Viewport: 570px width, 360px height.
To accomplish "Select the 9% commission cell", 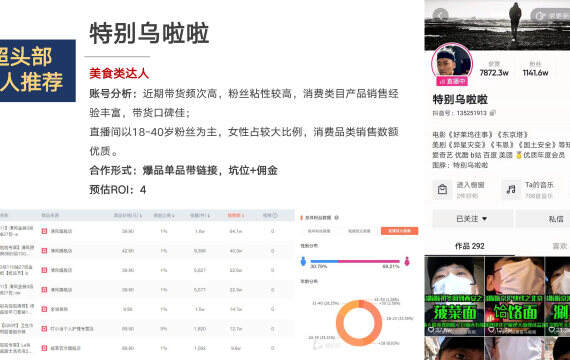I will pos(164,329).
